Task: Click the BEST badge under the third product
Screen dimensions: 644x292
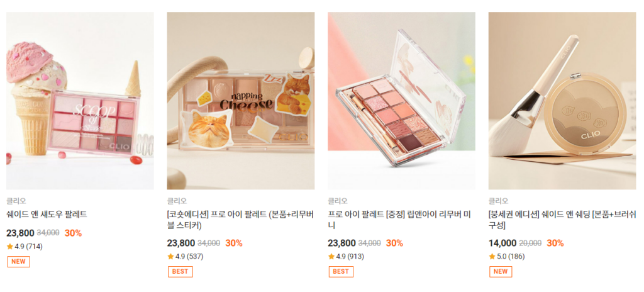Action: pos(341,271)
